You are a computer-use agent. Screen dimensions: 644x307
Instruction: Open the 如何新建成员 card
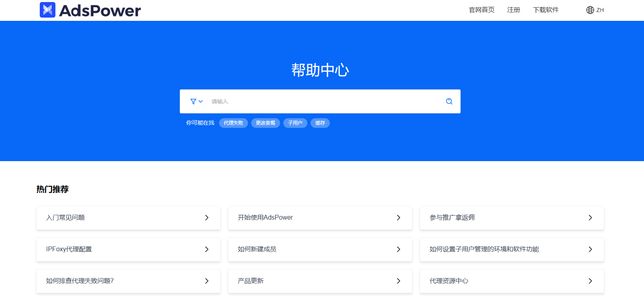pos(320,249)
